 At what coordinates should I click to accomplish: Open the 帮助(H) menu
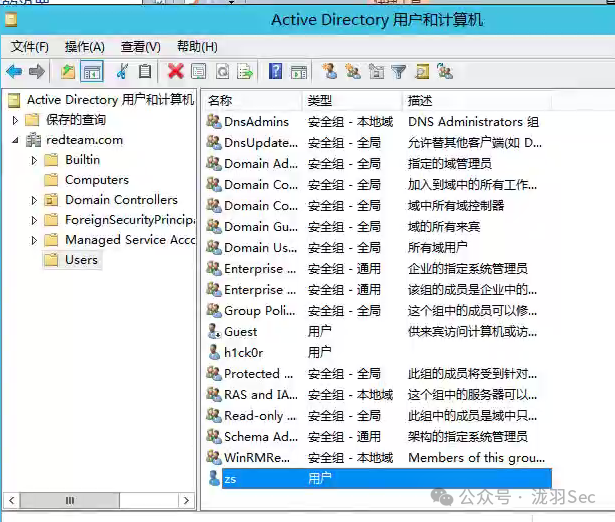coord(197,47)
